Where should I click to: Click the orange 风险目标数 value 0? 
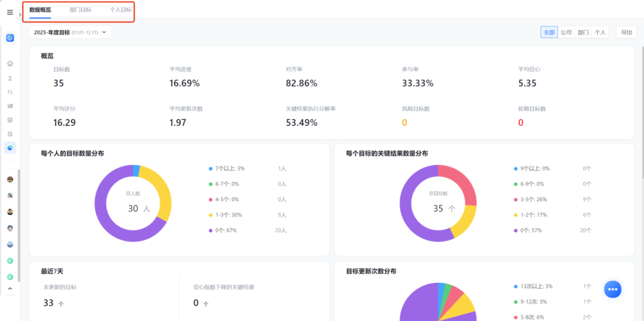(404, 122)
